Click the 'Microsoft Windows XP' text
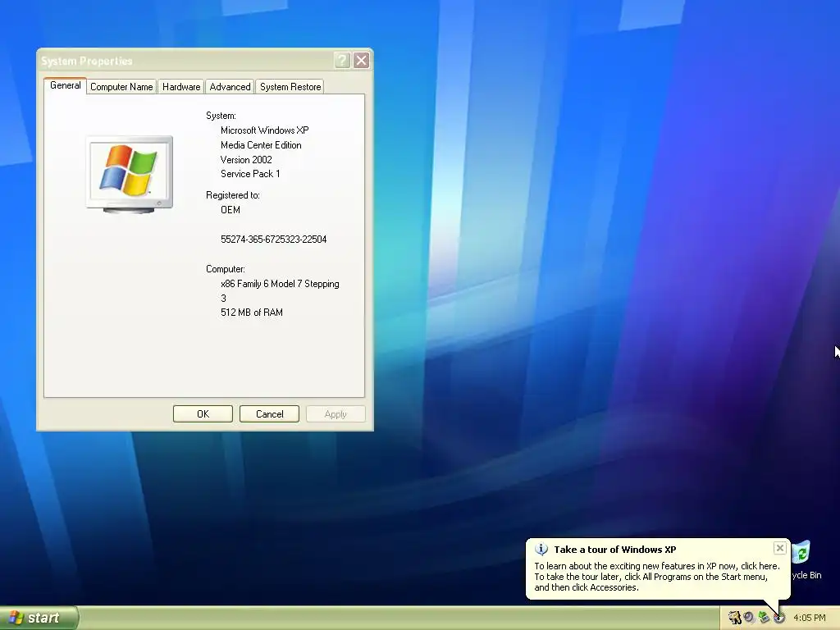 coord(265,130)
